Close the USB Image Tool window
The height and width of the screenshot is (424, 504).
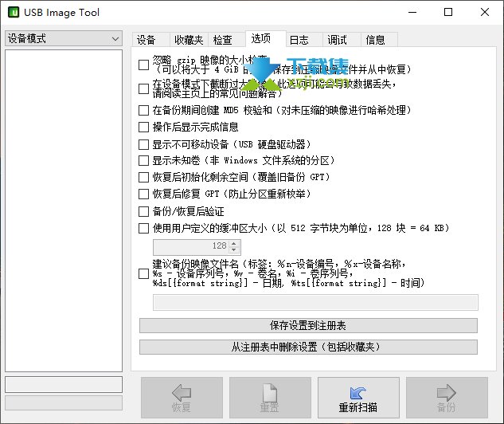tap(485, 12)
